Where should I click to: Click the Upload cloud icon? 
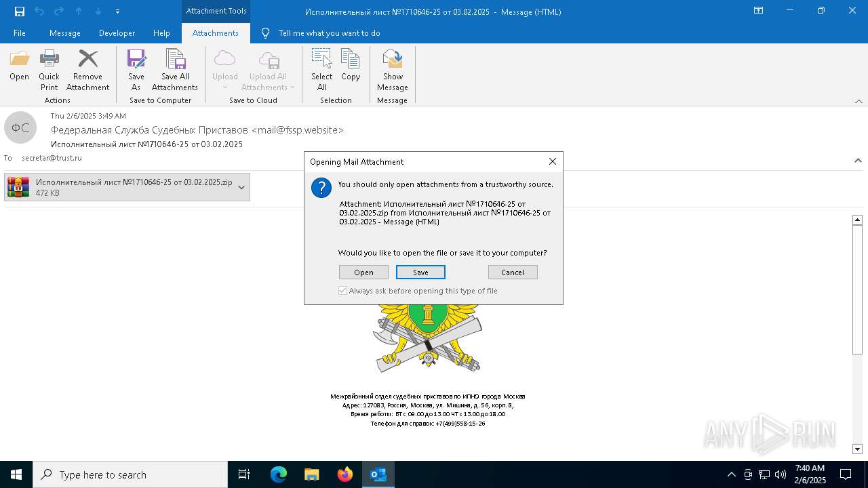[x=224, y=59]
